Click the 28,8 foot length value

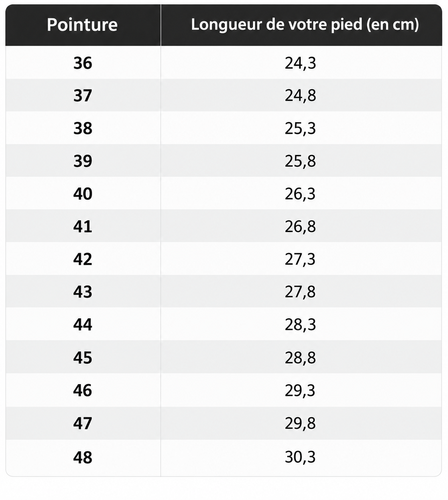coord(300,358)
